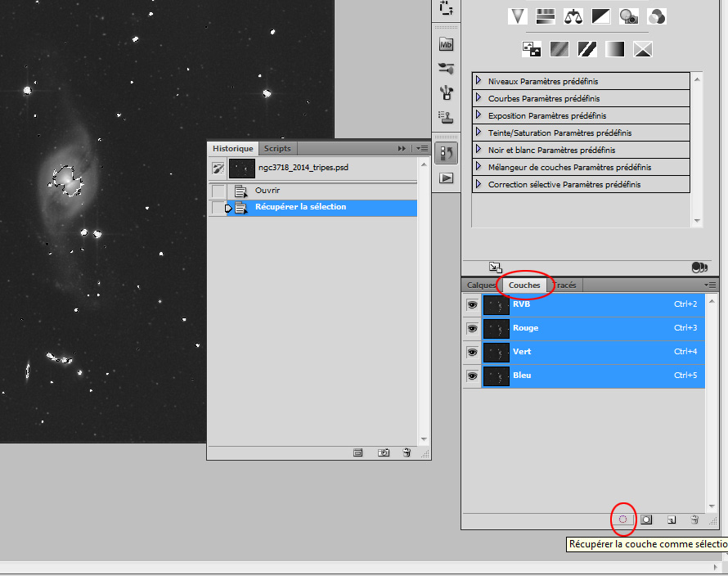Add a Channel Mixer adjustment icon
Image resolution: width=728 pixels, height=576 pixels.
[x=657, y=16]
